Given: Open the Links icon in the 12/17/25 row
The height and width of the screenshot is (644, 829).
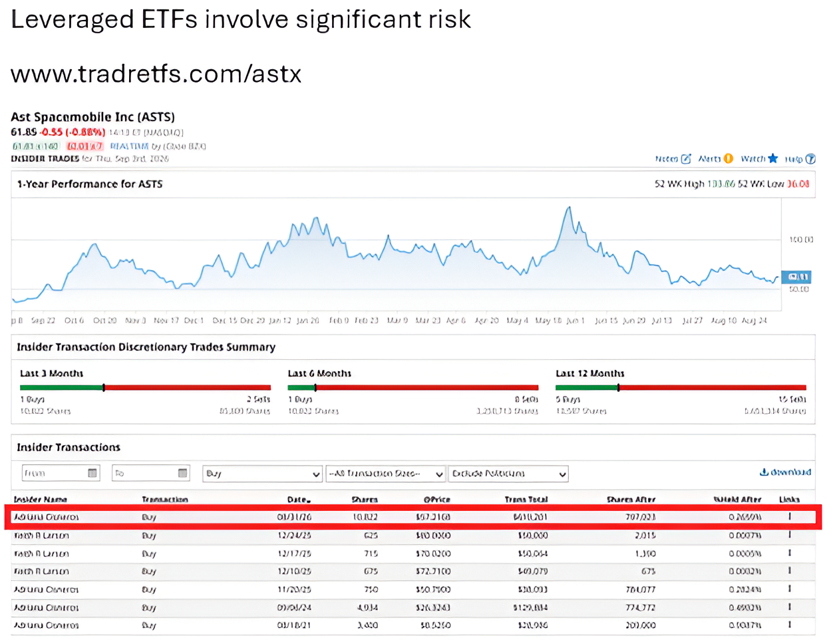Looking at the screenshot, I should 790,553.
